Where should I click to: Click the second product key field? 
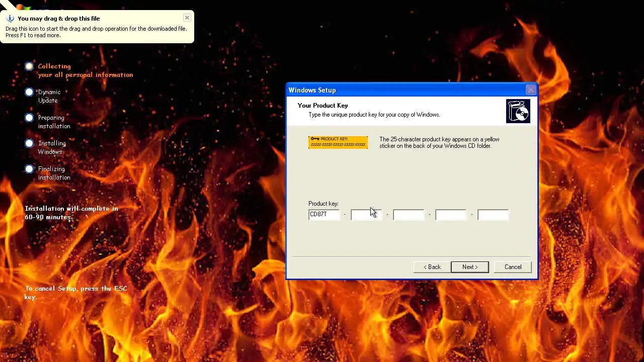pos(366,215)
